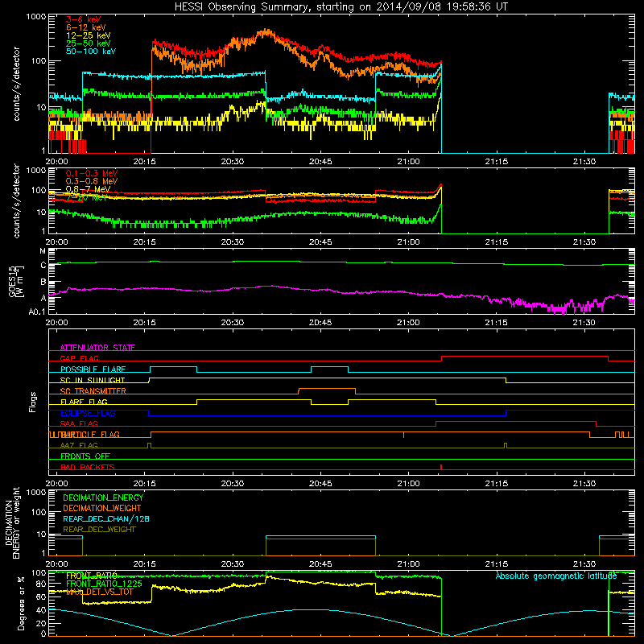
Task: Select the FRONTS_OFF flag label
Action: click(x=85, y=456)
